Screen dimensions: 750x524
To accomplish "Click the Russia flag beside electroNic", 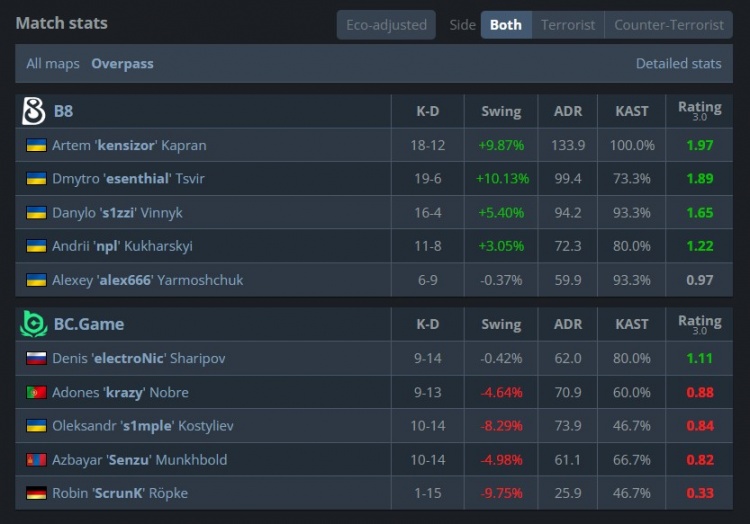I will [x=36, y=358].
